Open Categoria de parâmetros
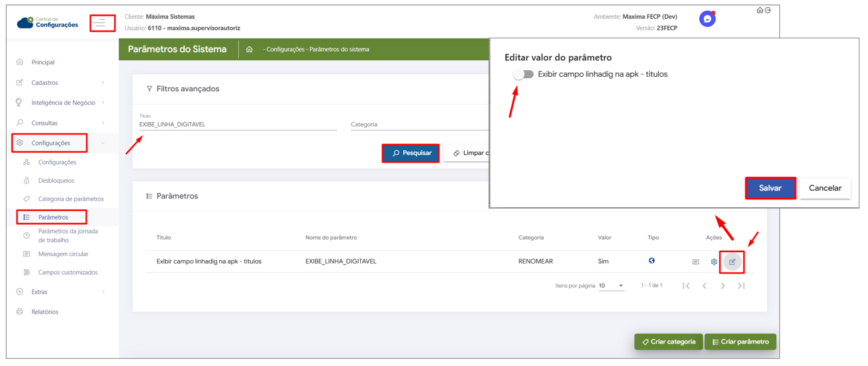Screen dimensions: 868x366 point(71,199)
